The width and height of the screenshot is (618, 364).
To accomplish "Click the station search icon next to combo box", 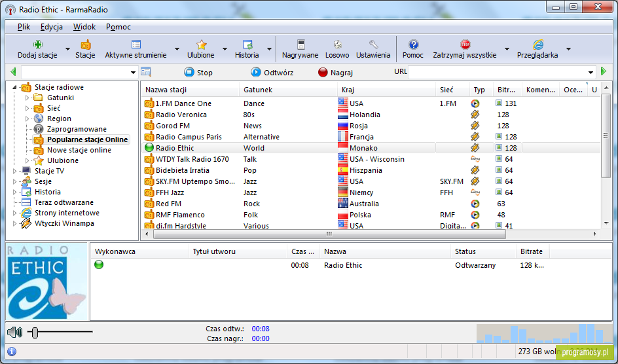I will click(146, 72).
